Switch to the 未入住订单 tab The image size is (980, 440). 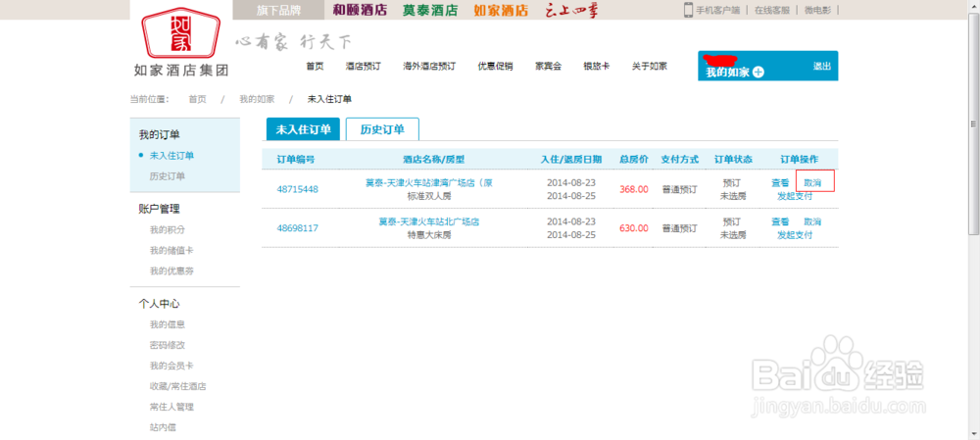pos(303,129)
